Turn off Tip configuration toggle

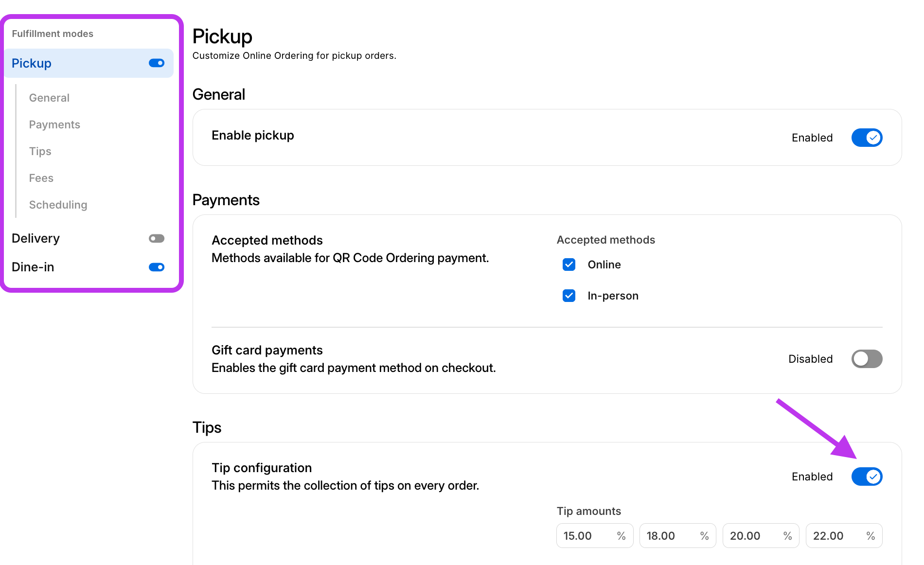click(867, 477)
